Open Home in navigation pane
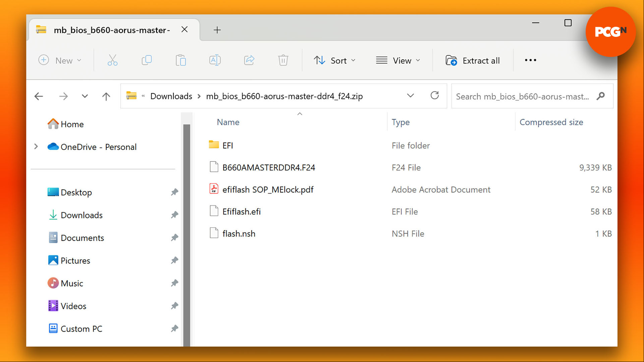This screenshot has width=644, height=362. [66, 124]
